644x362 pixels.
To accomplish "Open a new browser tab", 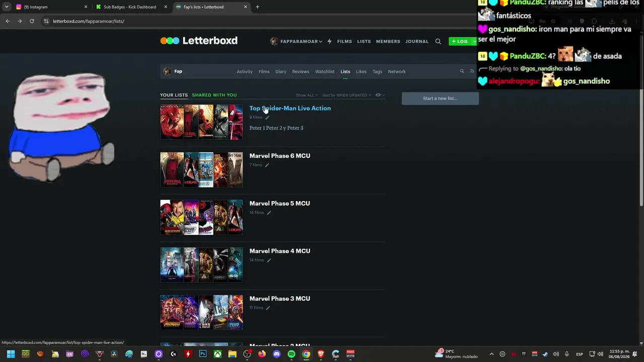I will 258,7.
